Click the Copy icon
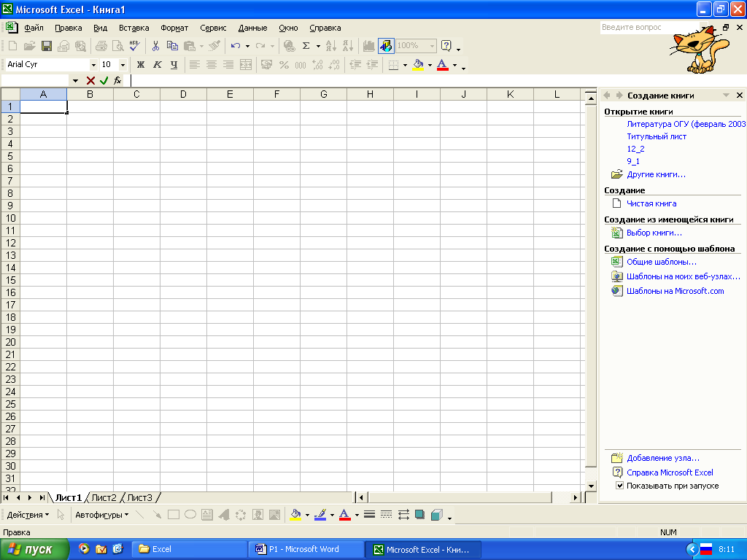The width and height of the screenshot is (747, 560). coord(172,46)
